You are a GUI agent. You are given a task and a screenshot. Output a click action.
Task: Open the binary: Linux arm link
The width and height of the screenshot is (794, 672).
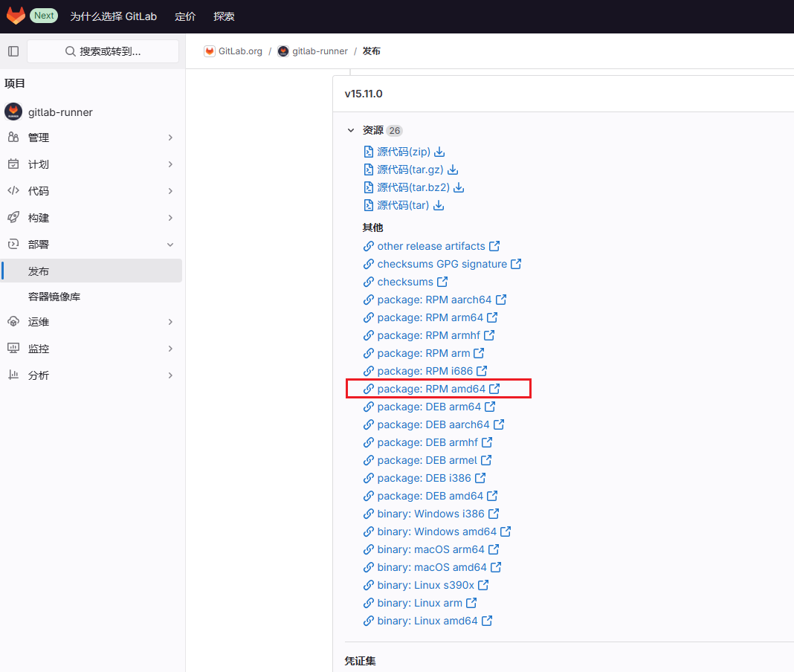click(420, 603)
